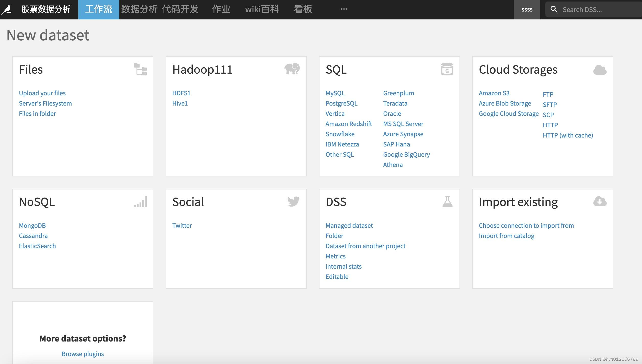The width and height of the screenshot is (642, 364).
Task: Open the 工作流 tab
Action: (x=98, y=9)
